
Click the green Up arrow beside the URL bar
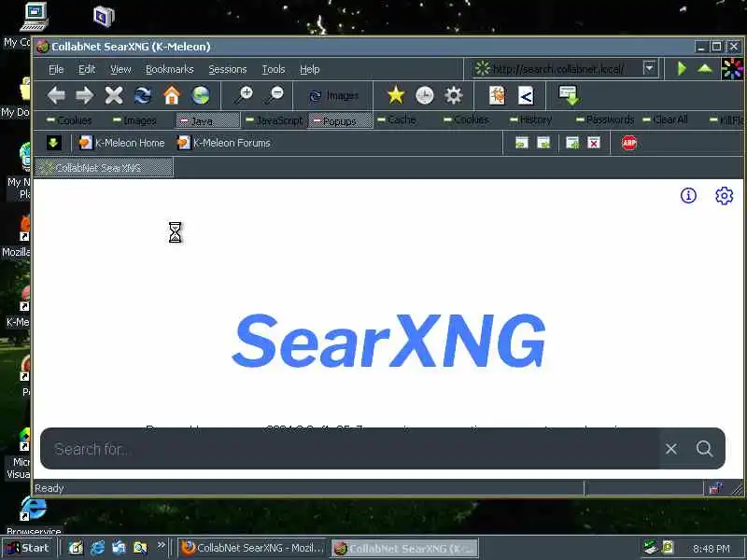pyautogui.click(x=705, y=68)
